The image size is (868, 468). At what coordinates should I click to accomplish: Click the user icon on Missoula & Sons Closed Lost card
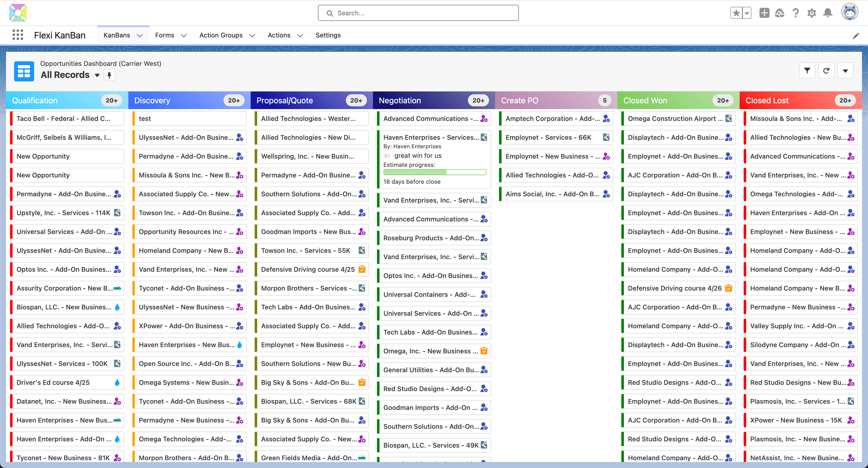(851, 118)
